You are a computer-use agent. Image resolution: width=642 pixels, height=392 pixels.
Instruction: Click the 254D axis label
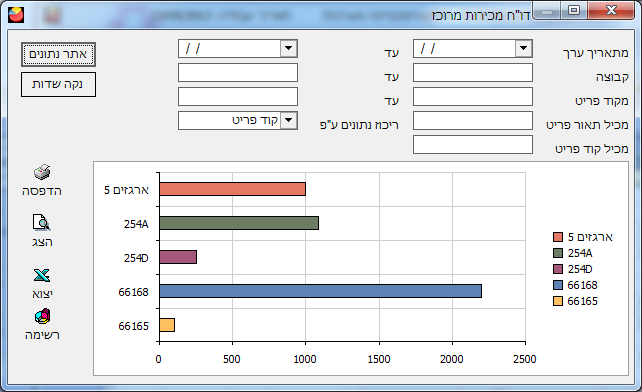136,258
